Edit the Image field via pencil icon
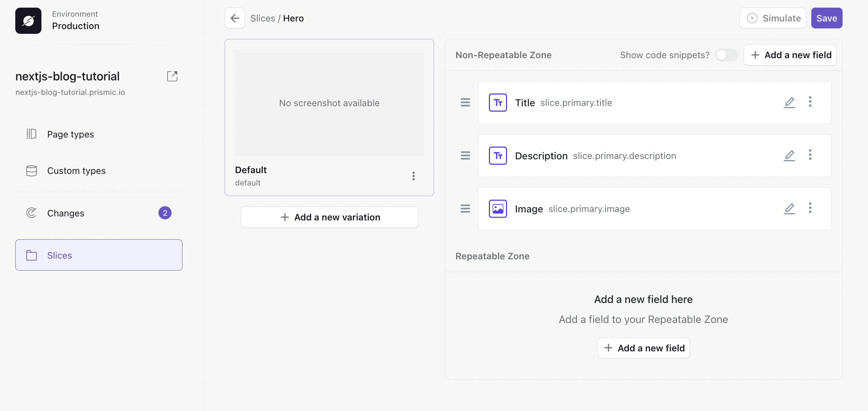The height and width of the screenshot is (411, 868). [789, 209]
